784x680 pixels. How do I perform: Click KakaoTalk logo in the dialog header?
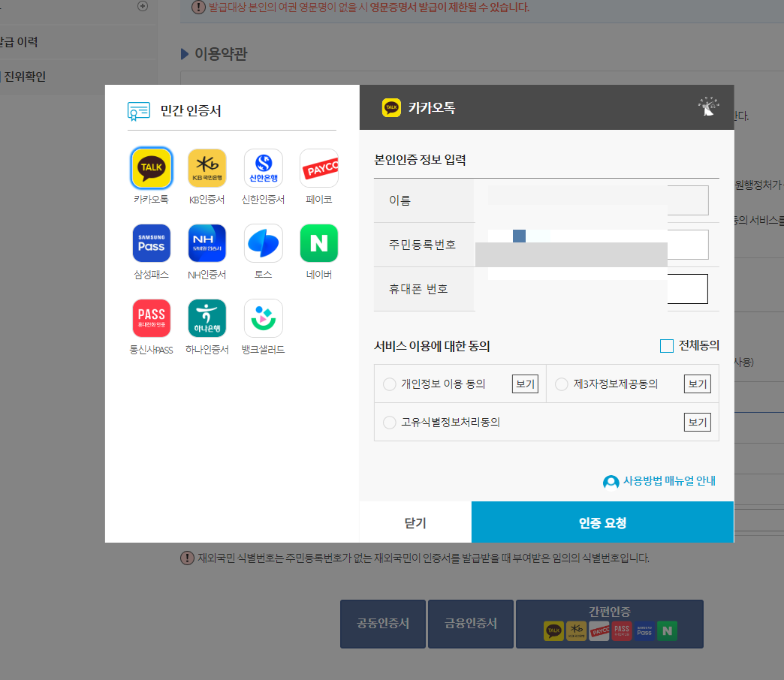391,107
